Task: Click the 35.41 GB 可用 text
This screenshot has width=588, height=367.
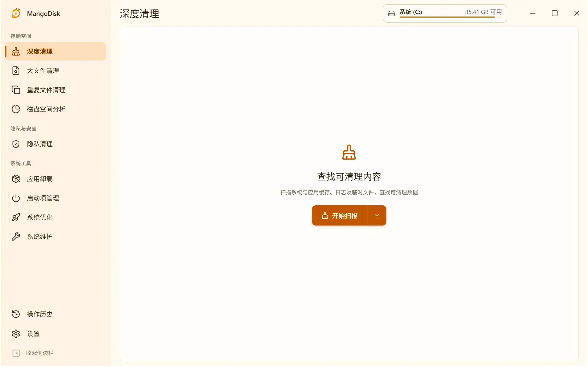Action: click(x=483, y=12)
